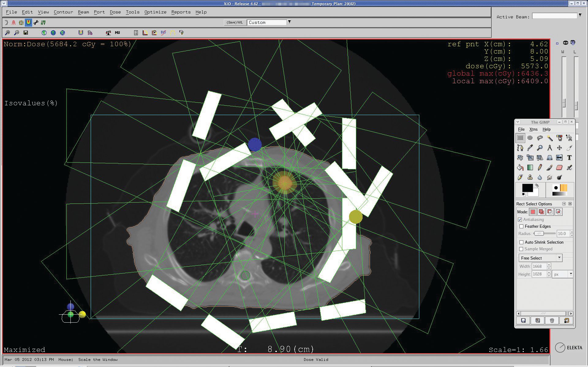Click the balance scale weights icon
This screenshot has width=588, height=367.
point(108,32)
